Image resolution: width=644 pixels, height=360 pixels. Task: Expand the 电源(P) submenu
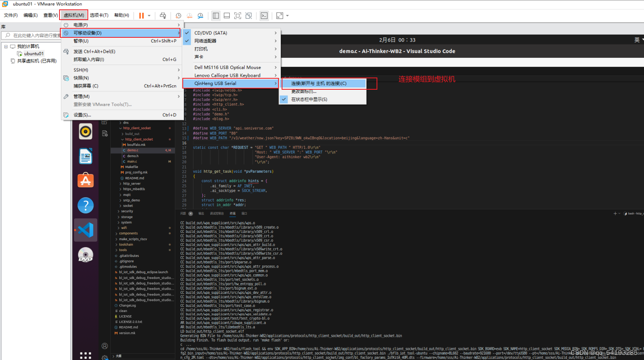coord(122,25)
